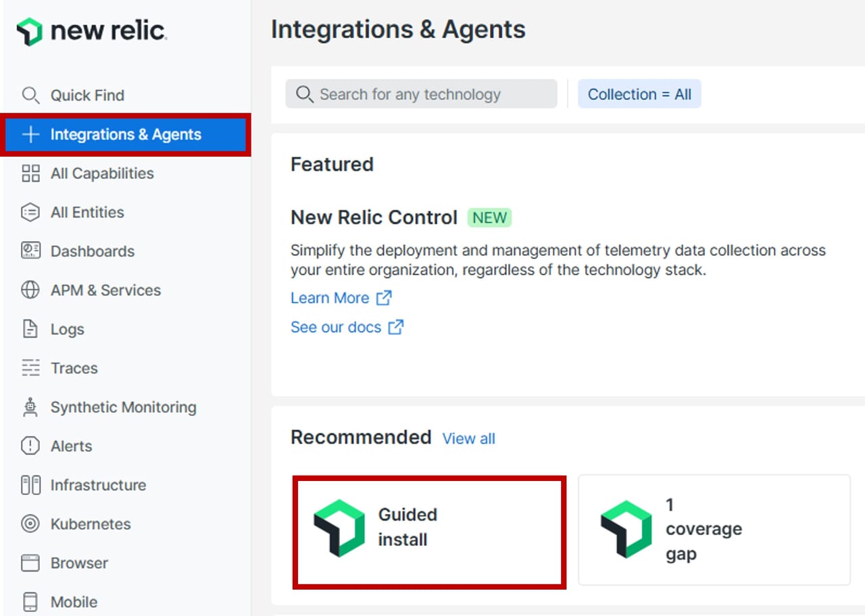Open Quick Find magnifier icon
This screenshot has width=865, height=616.
coord(30,95)
